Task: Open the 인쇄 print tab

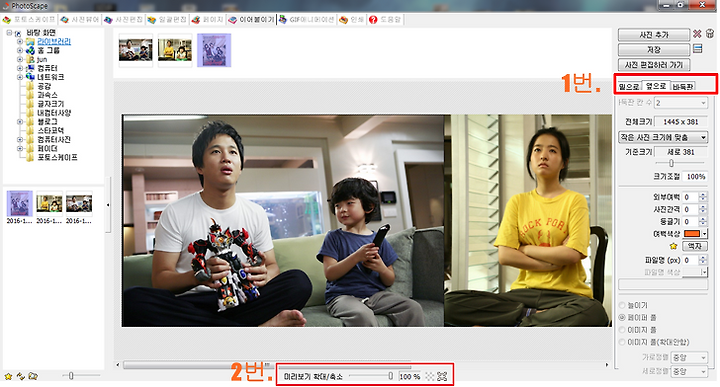Action: [351, 20]
